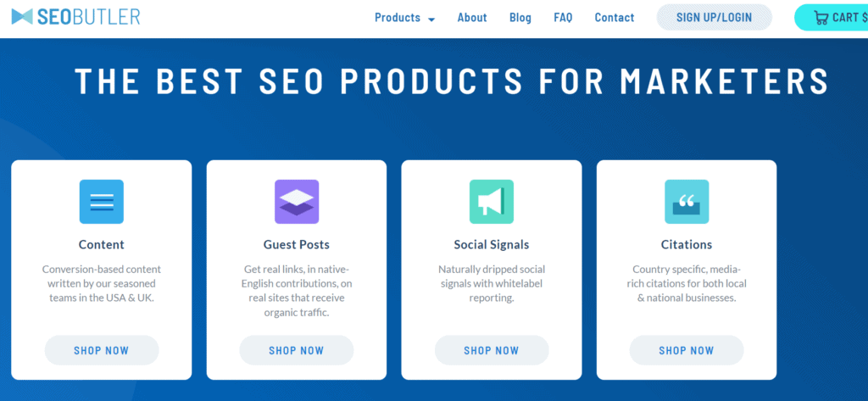The height and width of the screenshot is (401, 868).
Task: Click the SIGN UP/LOGIN button
Action: tap(714, 17)
